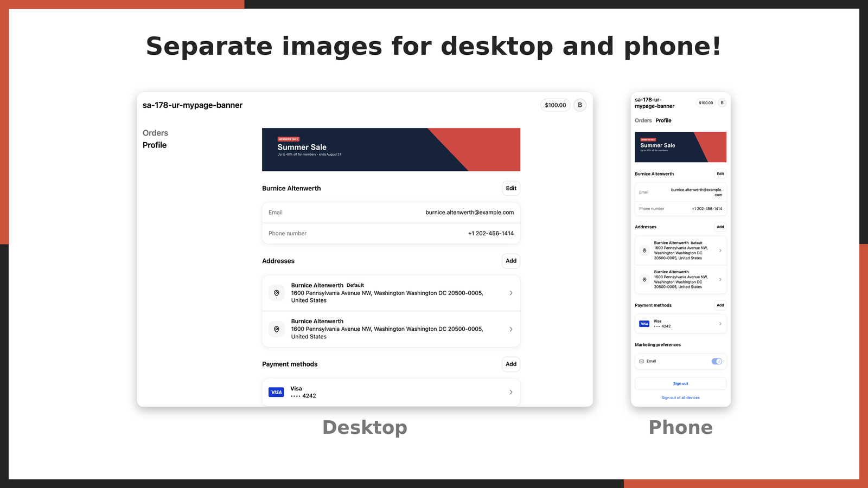This screenshot has height=488, width=868.
Task: Open the second address chevron on Phone
Action: (720, 279)
